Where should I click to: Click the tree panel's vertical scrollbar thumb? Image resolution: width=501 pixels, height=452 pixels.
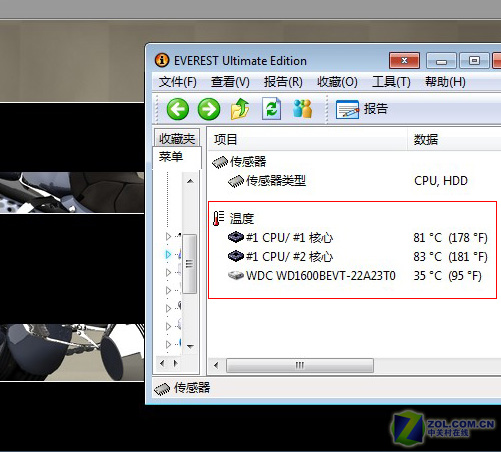point(190,264)
